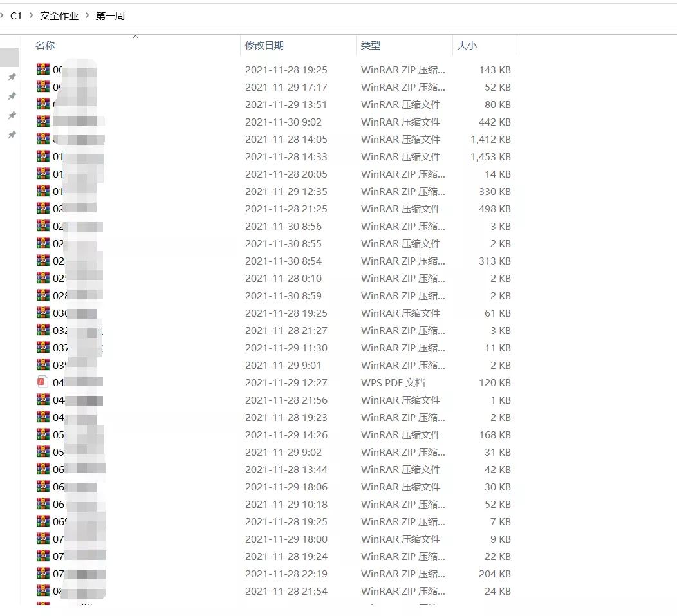
Task: Navigate to 安全作业 in the breadcrumb
Action: pos(59,16)
